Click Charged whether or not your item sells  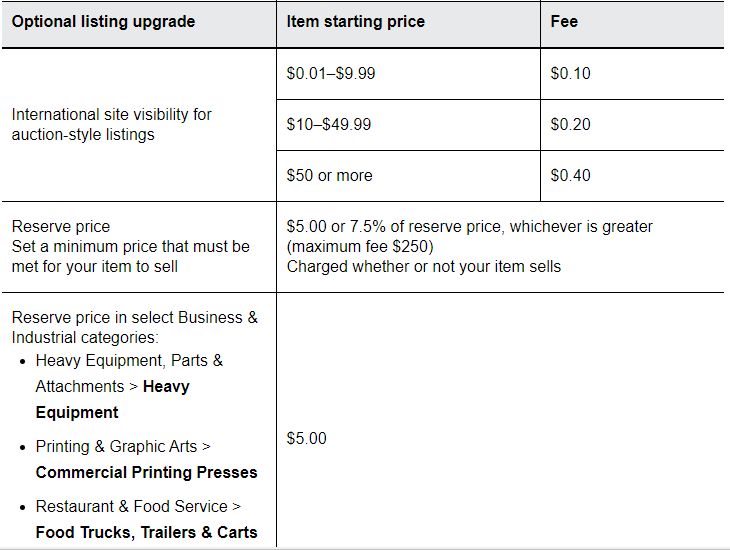tap(424, 266)
